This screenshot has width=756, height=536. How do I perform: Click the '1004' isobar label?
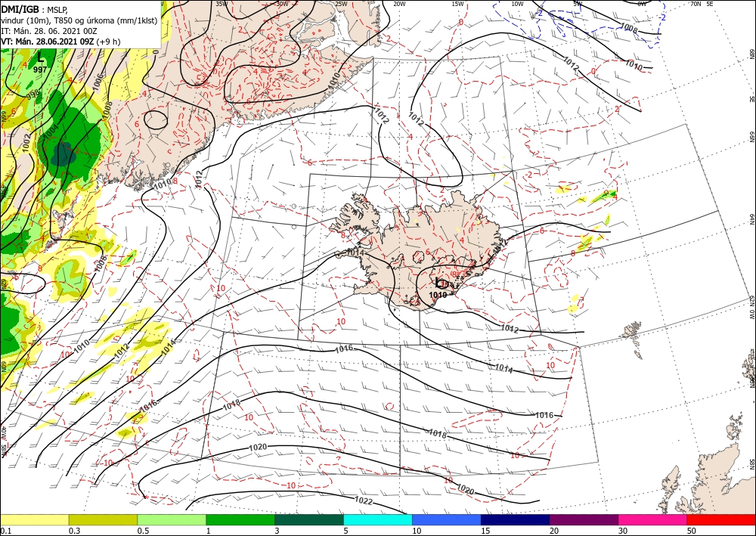[x=50, y=132]
